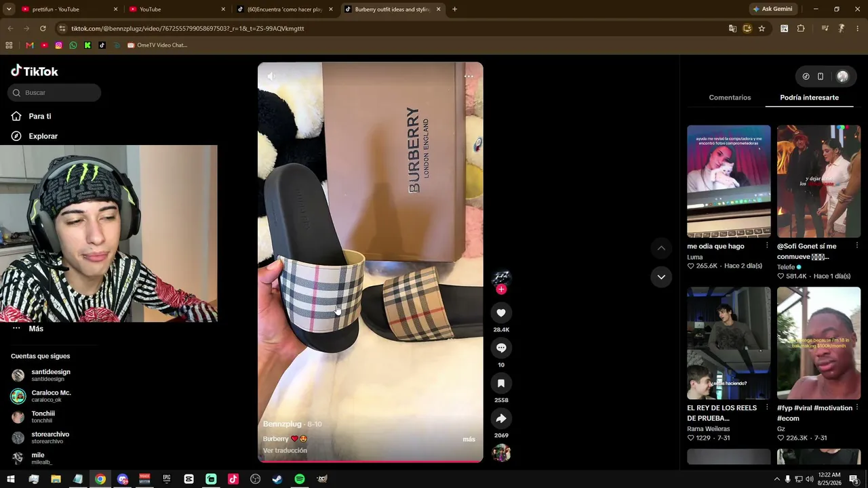Open the Sofi Gonet Telefe video thumbnail
868x488 pixels.
coord(818,181)
